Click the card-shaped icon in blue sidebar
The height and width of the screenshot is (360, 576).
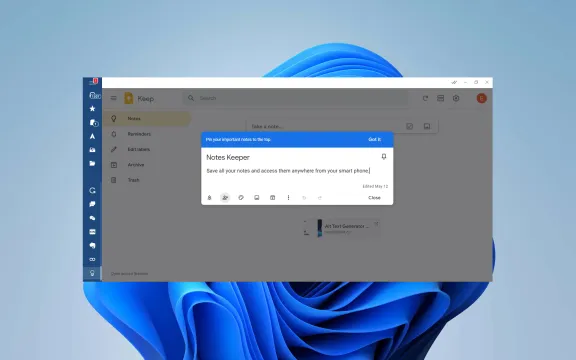pos(93,232)
